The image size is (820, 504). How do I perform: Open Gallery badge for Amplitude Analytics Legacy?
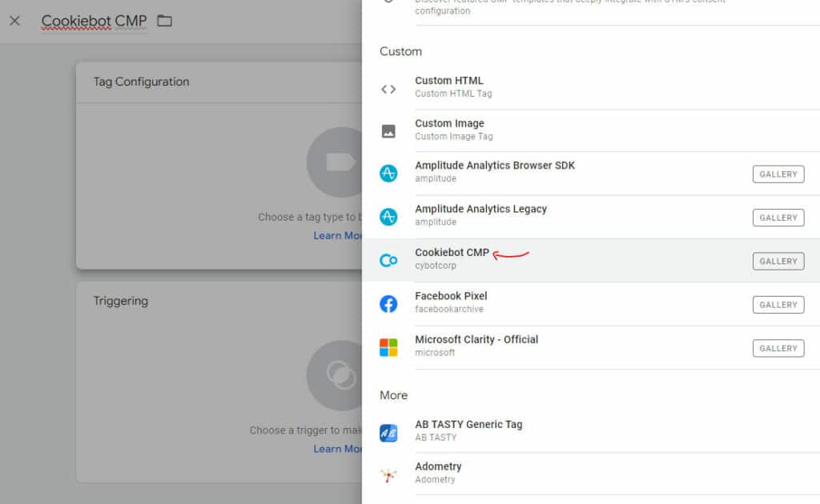point(778,218)
